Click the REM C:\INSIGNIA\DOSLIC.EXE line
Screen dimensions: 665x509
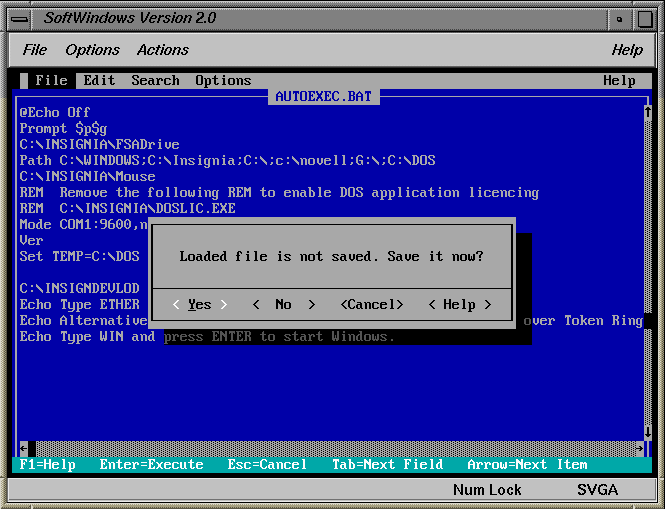point(127,208)
